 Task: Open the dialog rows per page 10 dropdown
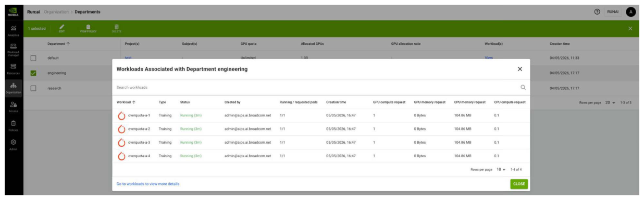pos(501,170)
